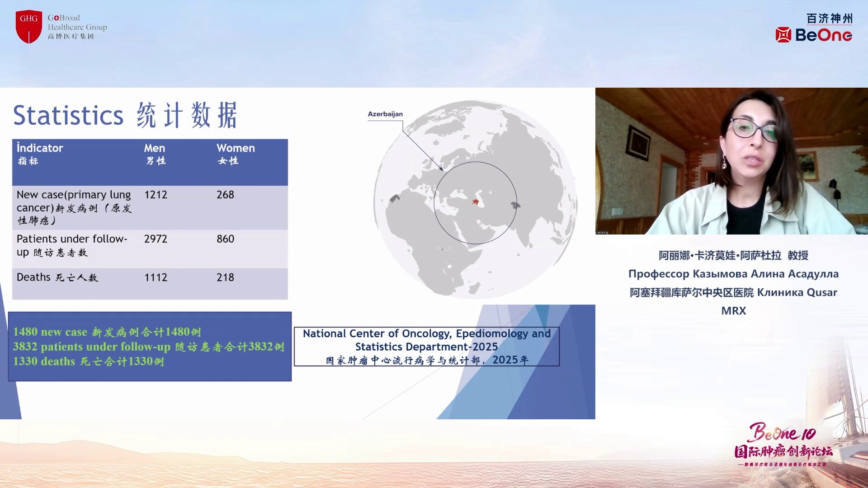868x488 pixels.
Task: Click the speaker webcam video
Action: point(731,161)
